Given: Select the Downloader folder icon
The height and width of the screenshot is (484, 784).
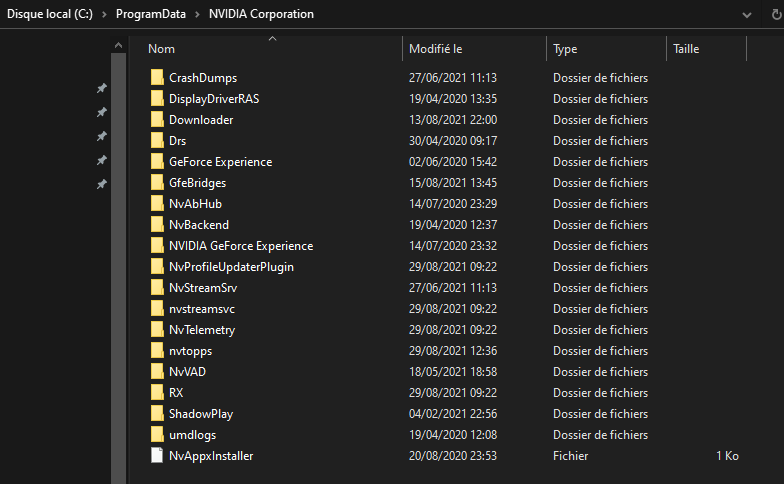Looking at the screenshot, I should click(157, 120).
